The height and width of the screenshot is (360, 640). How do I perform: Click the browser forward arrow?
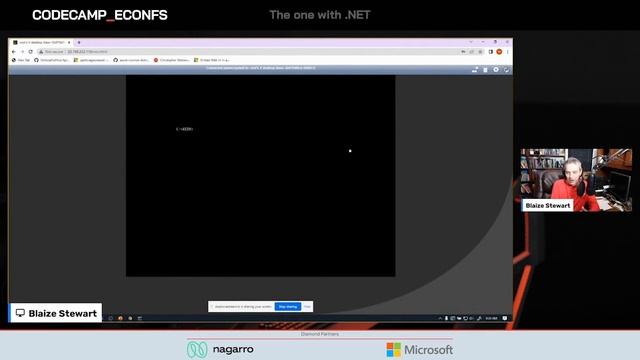[22, 52]
